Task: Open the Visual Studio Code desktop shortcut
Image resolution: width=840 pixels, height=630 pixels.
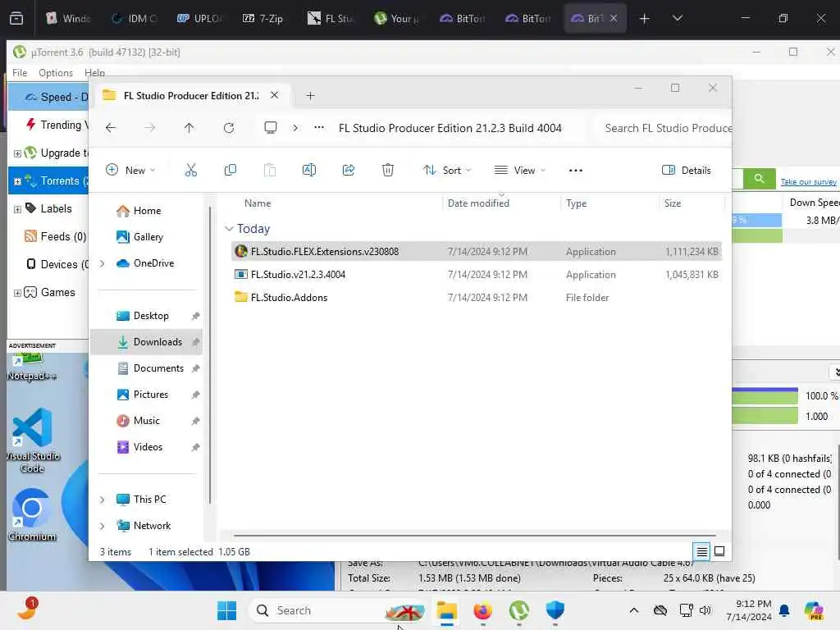Action: point(32,441)
